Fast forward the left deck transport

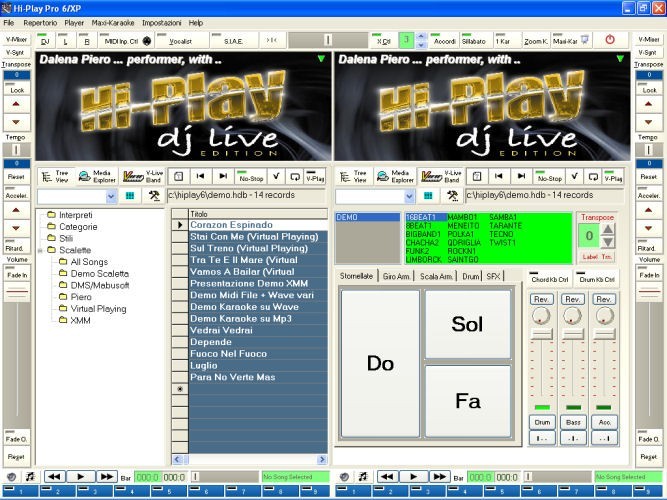pyautogui.click(x=106, y=477)
